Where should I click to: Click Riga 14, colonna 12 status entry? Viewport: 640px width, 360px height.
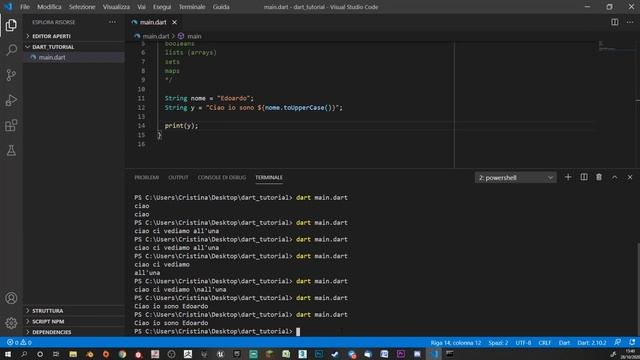click(456, 342)
